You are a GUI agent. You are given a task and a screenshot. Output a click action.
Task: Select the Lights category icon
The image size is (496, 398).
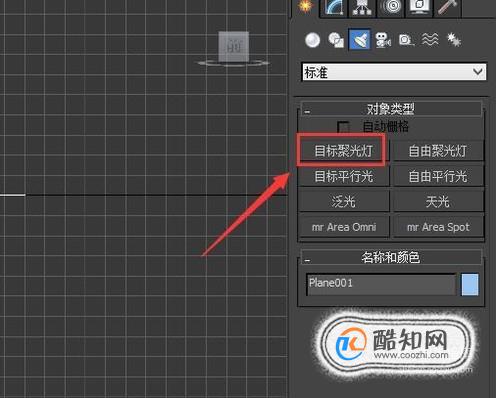click(x=359, y=40)
